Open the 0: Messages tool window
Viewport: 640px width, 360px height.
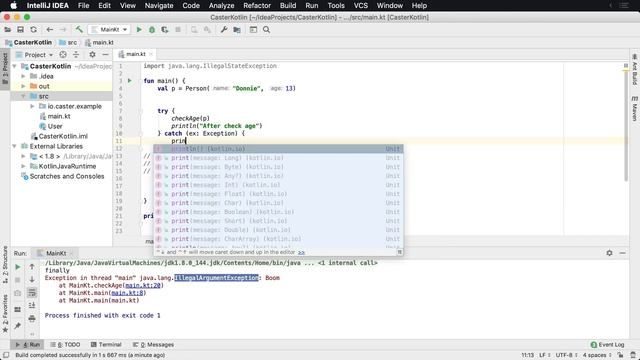pos(153,344)
